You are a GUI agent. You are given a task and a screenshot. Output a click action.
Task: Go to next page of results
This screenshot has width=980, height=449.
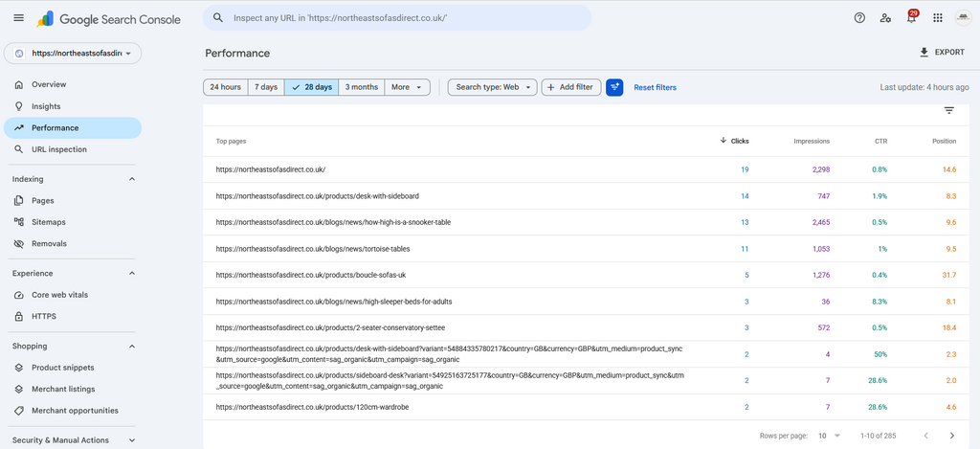point(952,436)
